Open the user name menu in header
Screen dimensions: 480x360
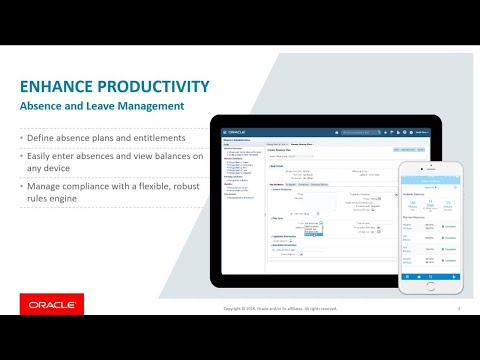tap(422, 132)
